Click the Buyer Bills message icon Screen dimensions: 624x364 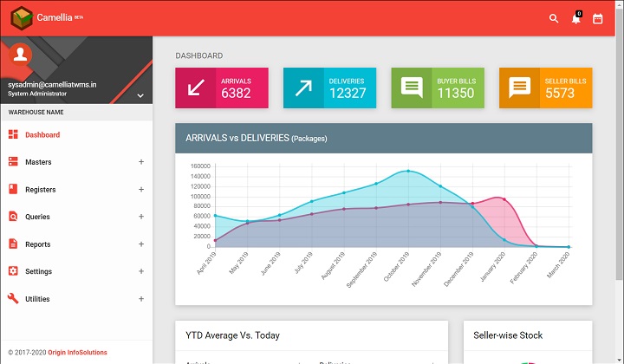pyautogui.click(x=412, y=88)
